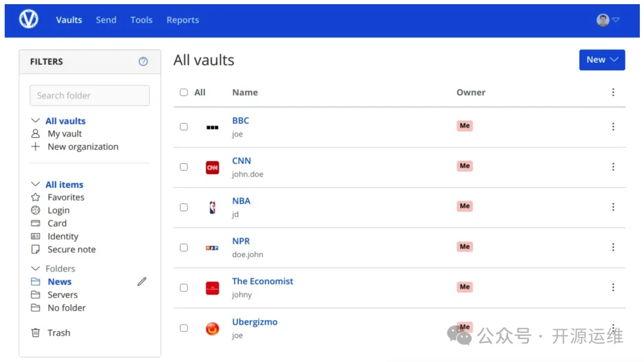
Task: Select the Favorites star filter
Action: tap(66, 197)
